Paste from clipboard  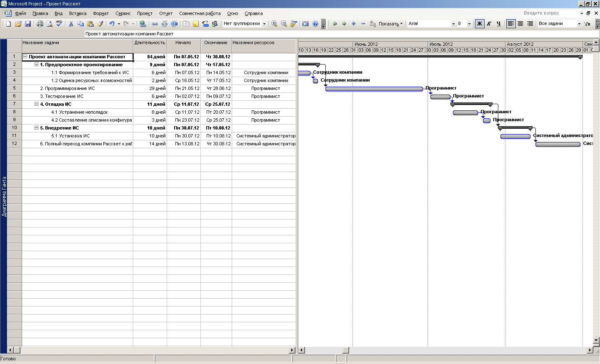click(90, 24)
